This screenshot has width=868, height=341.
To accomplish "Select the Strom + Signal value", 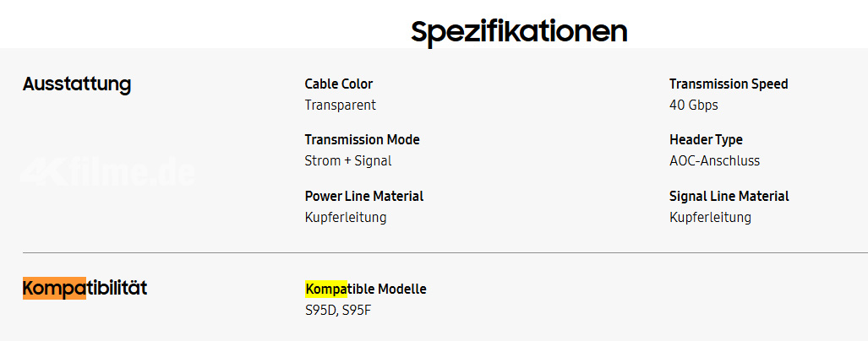I will click(347, 161).
